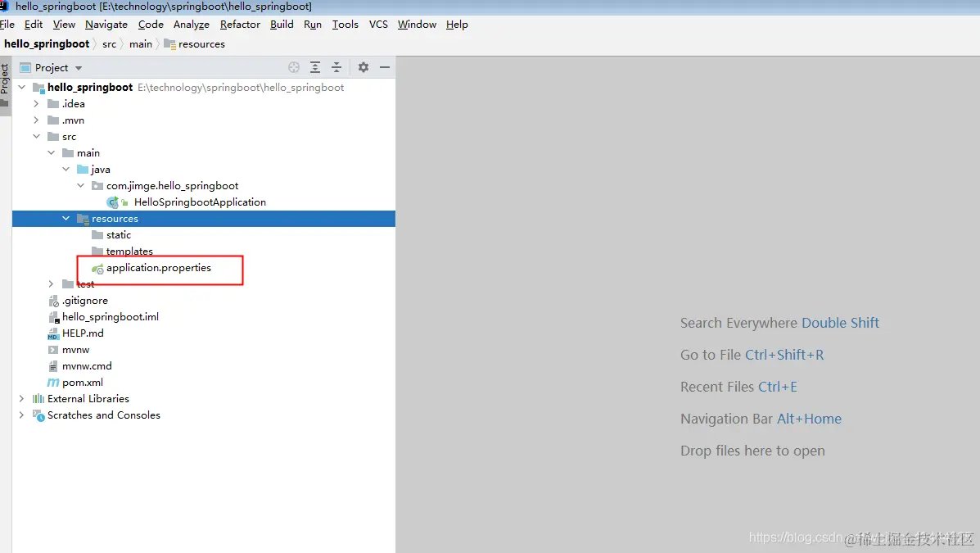This screenshot has height=553, width=980.
Task: Open the Edit menu
Action: click(33, 25)
